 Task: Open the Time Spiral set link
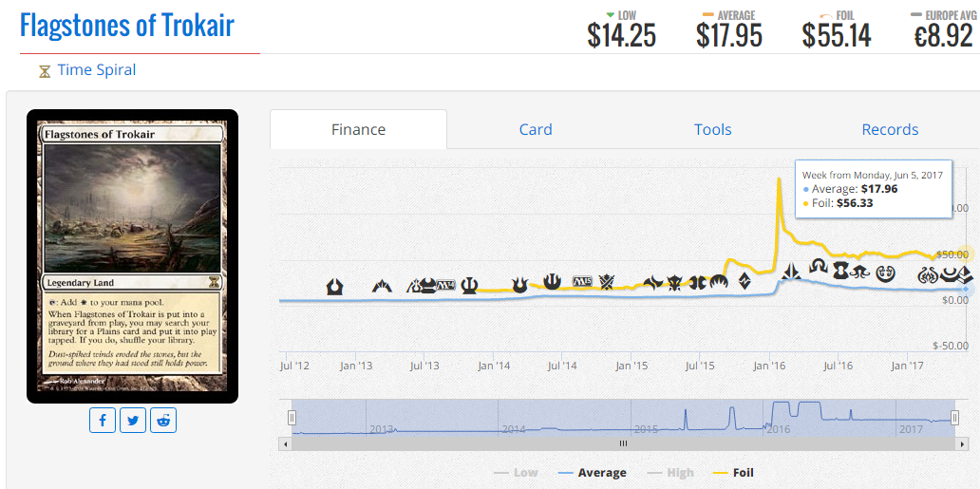[96, 70]
